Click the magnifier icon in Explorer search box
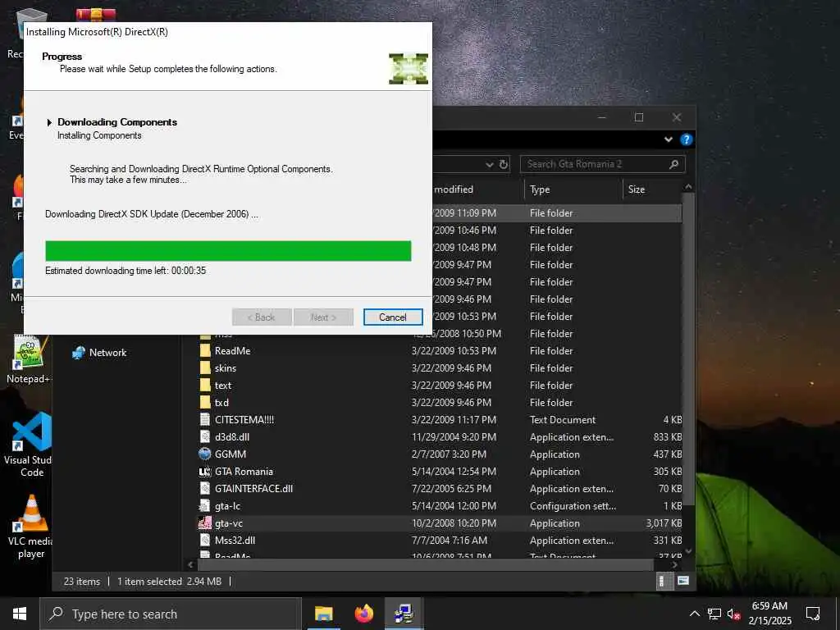This screenshot has width=840, height=630. (674, 164)
